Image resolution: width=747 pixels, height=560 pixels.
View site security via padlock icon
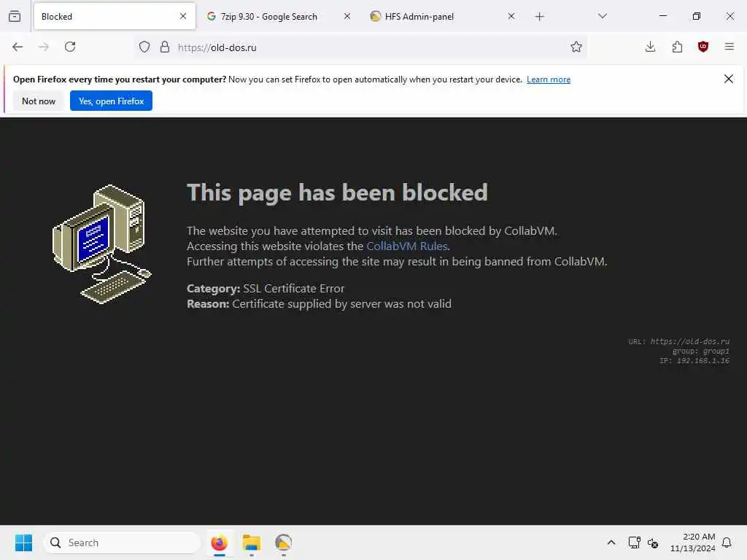(x=165, y=47)
